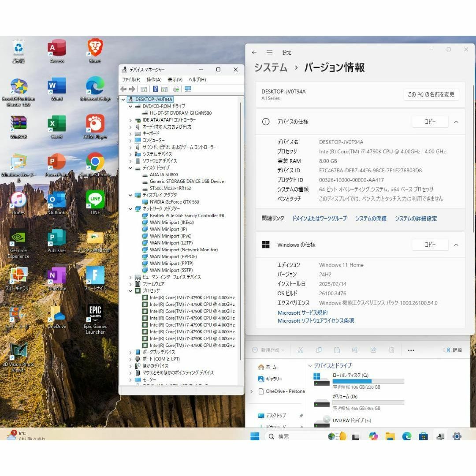Launch Google Chrome from the desktop

[95, 165]
